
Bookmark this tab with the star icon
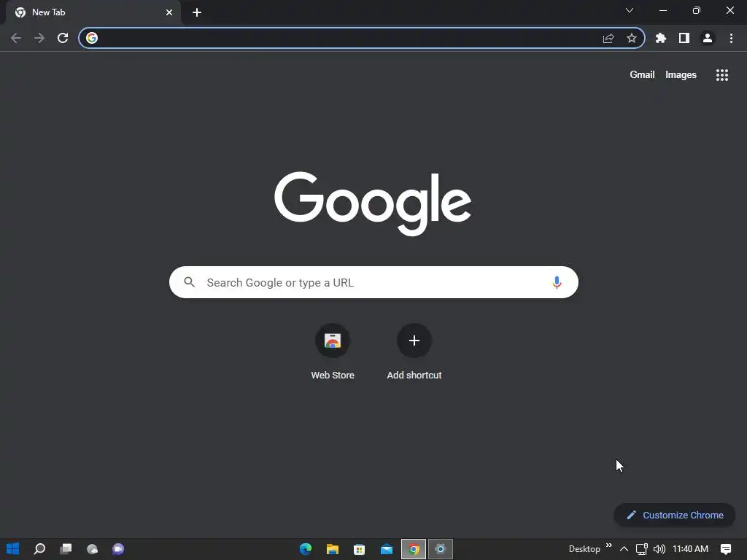tap(632, 38)
